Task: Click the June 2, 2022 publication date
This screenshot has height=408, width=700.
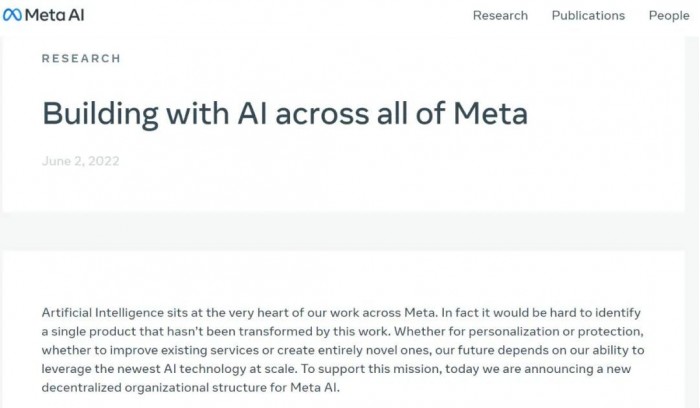Action: [81, 160]
